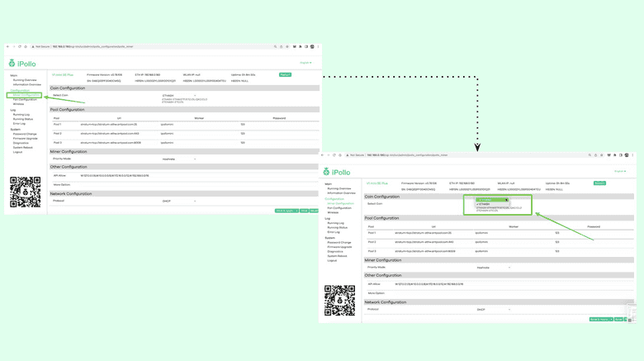Viewport: 644px width, 361px height.
Task: Click the QR code in left sidebar
Action: pyautogui.click(x=25, y=192)
